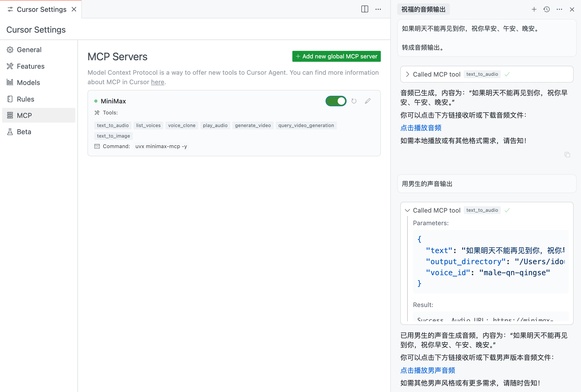Go to the Features settings section

(31, 66)
